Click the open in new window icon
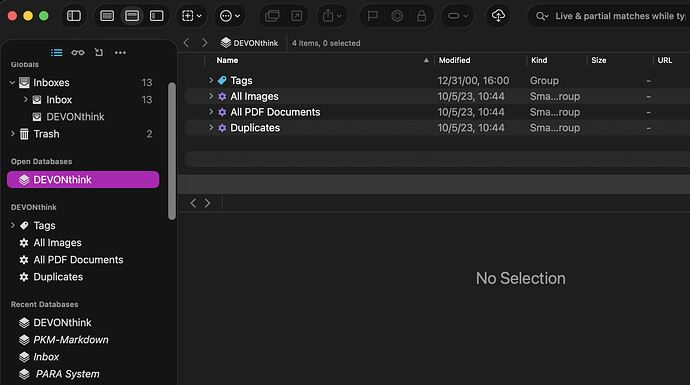This screenshot has height=385, width=690. point(272,16)
